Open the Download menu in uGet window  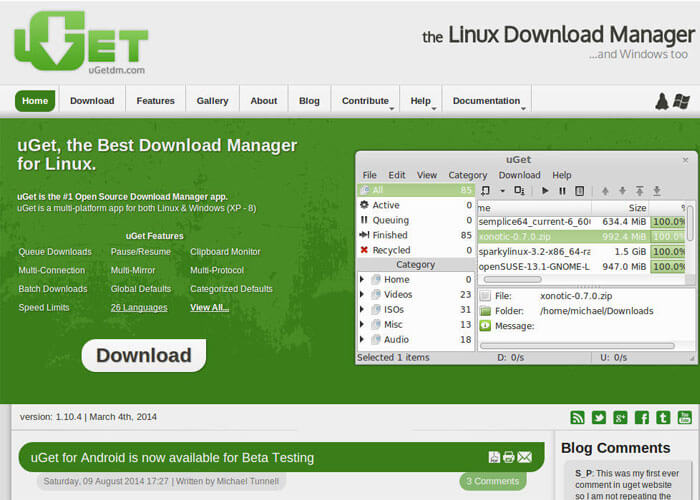[x=520, y=175]
